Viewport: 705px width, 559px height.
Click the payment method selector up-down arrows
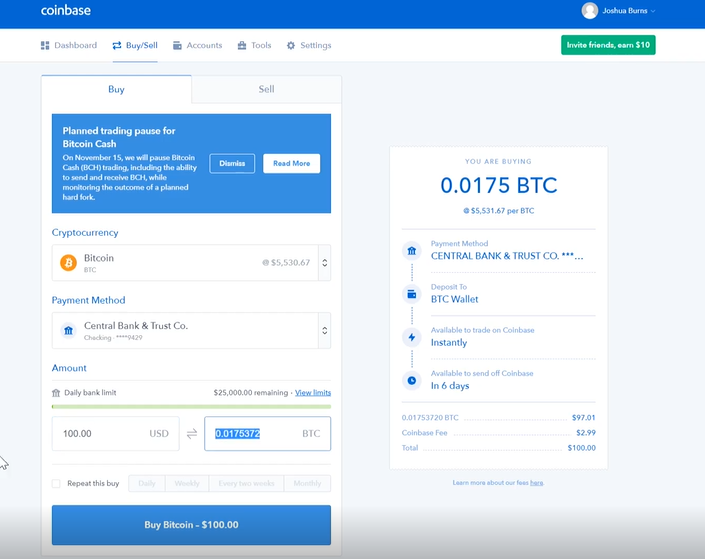click(x=325, y=331)
